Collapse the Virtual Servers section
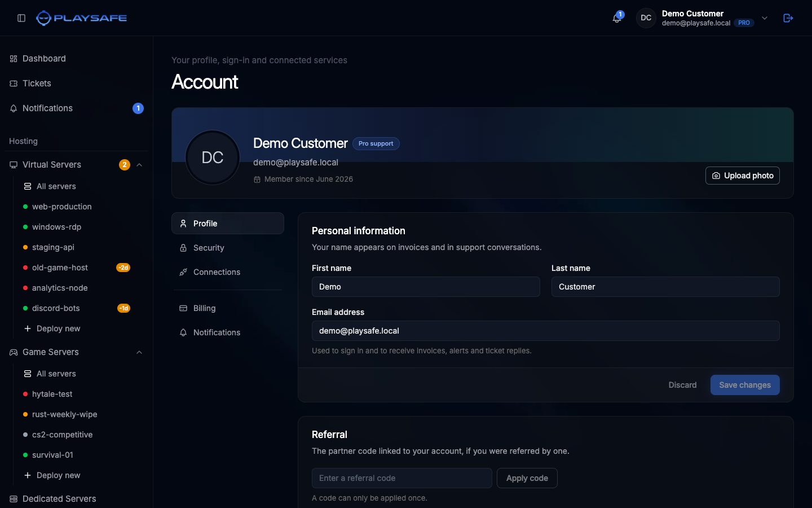This screenshot has width=812, height=508. pos(139,165)
